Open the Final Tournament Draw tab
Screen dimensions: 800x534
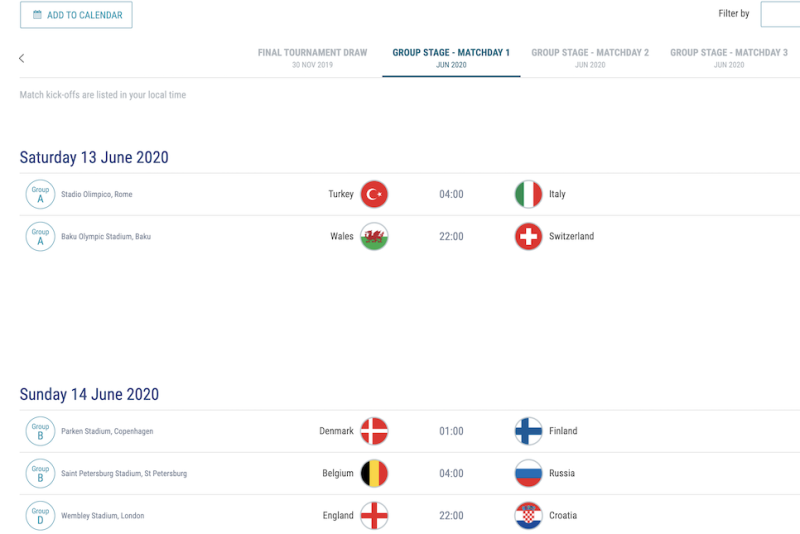(312, 58)
